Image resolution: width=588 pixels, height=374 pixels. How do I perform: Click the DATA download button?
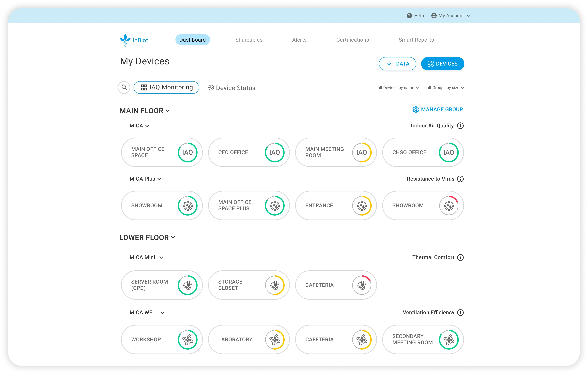pos(397,64)
